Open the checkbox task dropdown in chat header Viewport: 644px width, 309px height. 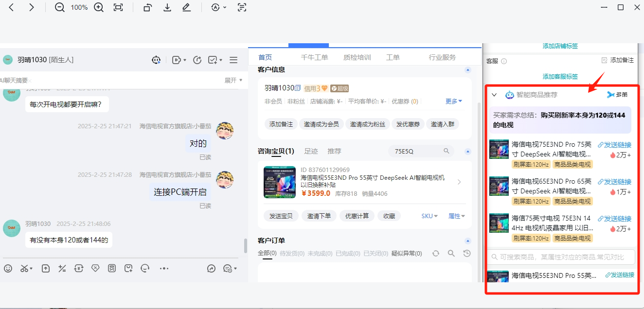215,60
